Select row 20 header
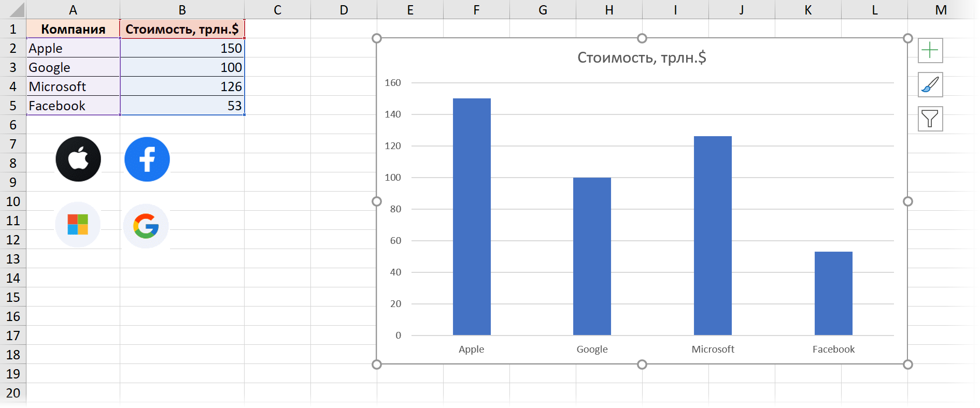This screenshot has width=980, height=408. [x=13, y=393]
